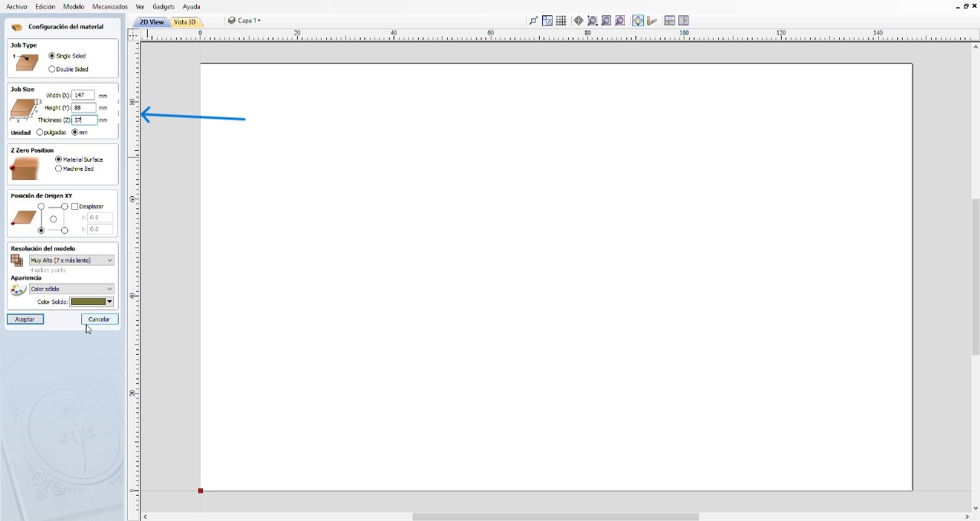Open the model resolution Muy Alto dropdown
The image size is (980, 521).
coord(72,260)
